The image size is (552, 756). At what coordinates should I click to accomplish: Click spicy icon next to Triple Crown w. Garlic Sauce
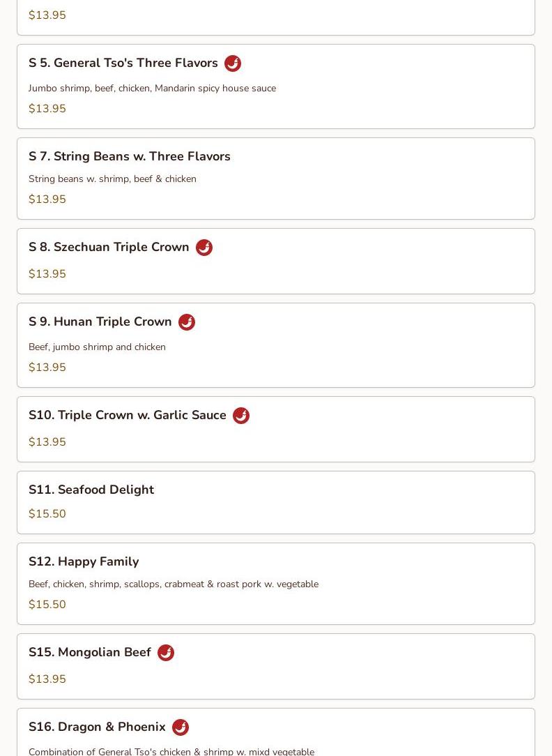pos(241,416)
